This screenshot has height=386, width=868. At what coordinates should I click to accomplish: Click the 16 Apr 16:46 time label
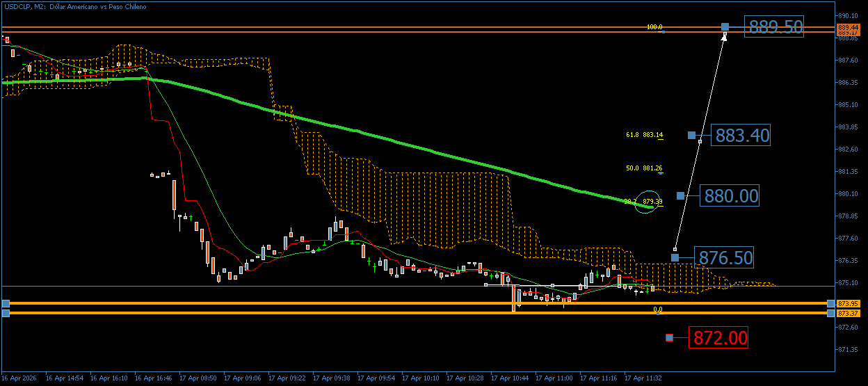[153, 379]
